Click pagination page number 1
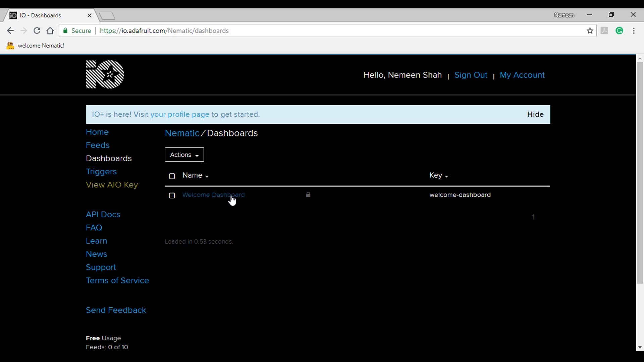 [533, 217]
